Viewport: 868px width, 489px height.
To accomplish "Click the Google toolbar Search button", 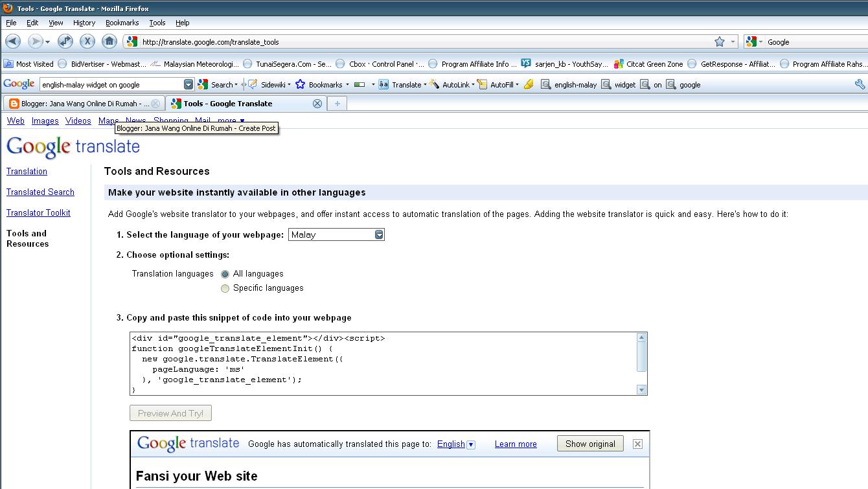I will click(218, 84).
